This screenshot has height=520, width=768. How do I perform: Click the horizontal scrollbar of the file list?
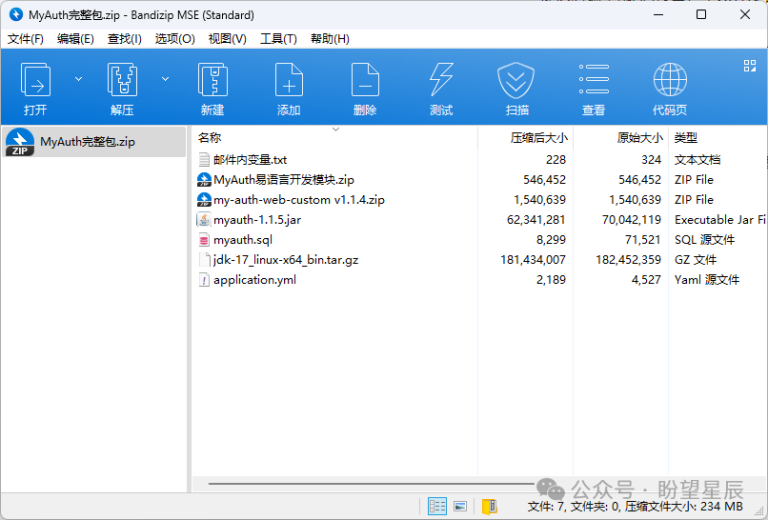click(371, 484)
